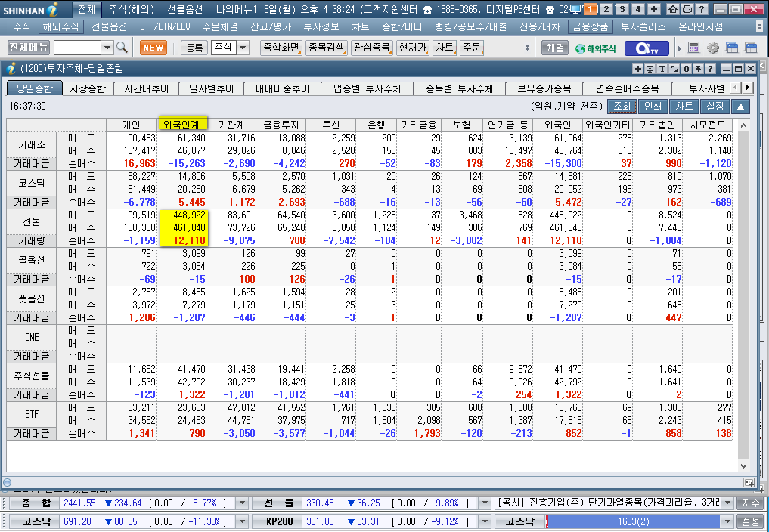Image resolution: width=769 pixels, height=532 pixels.
Task: Click the 조회 query button
Action: click(622, 107)
